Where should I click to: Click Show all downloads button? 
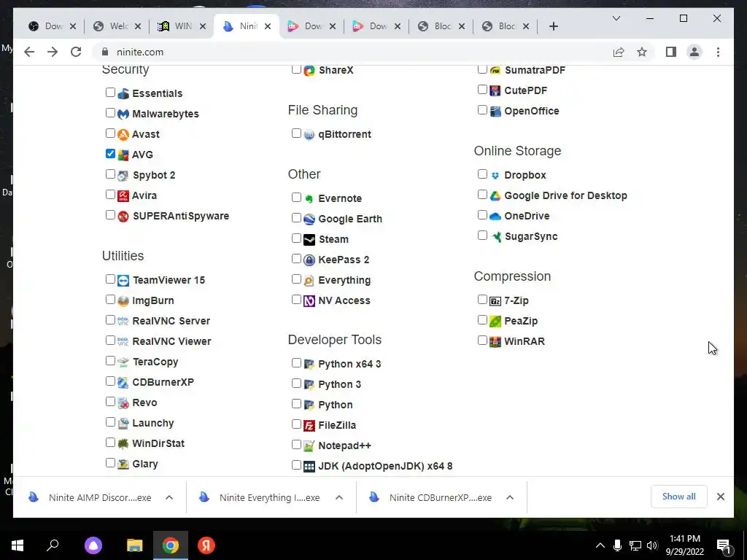679,497
